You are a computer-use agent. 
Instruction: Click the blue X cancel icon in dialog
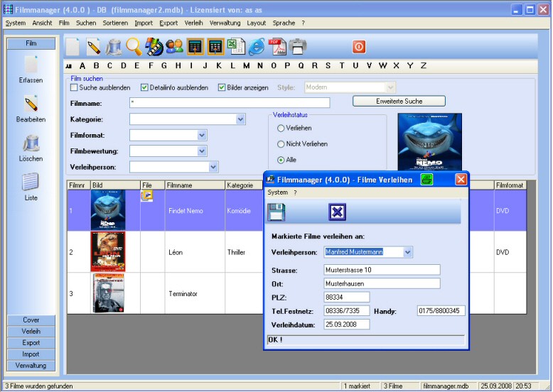click(x=337, y=212)
